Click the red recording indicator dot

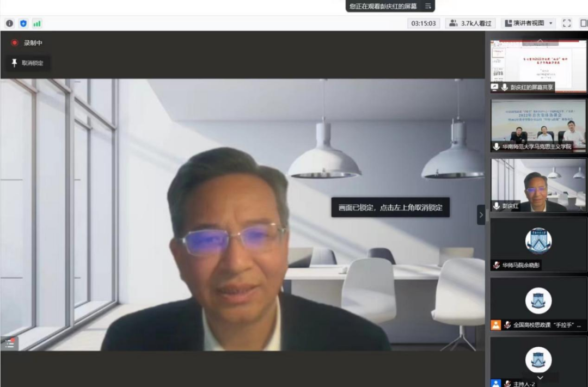coord(15,43)
